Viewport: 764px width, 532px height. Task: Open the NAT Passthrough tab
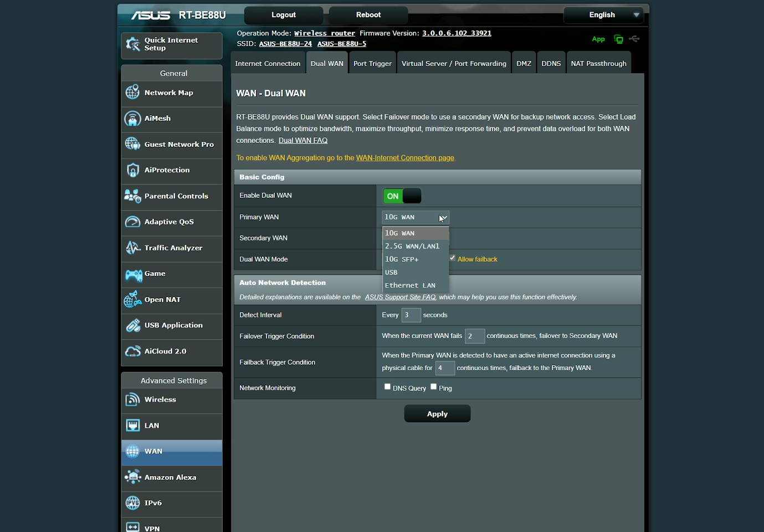coord(598,63)
